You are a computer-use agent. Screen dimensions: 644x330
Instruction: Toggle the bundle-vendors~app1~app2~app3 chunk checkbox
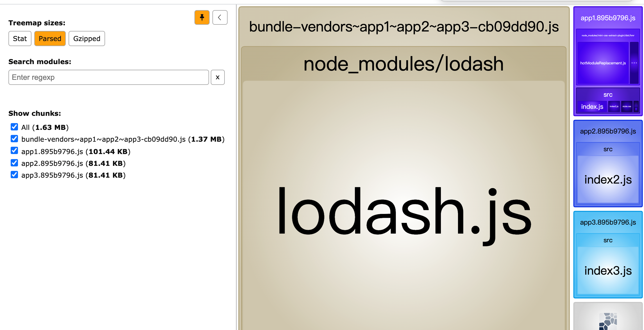pos(14,139)
